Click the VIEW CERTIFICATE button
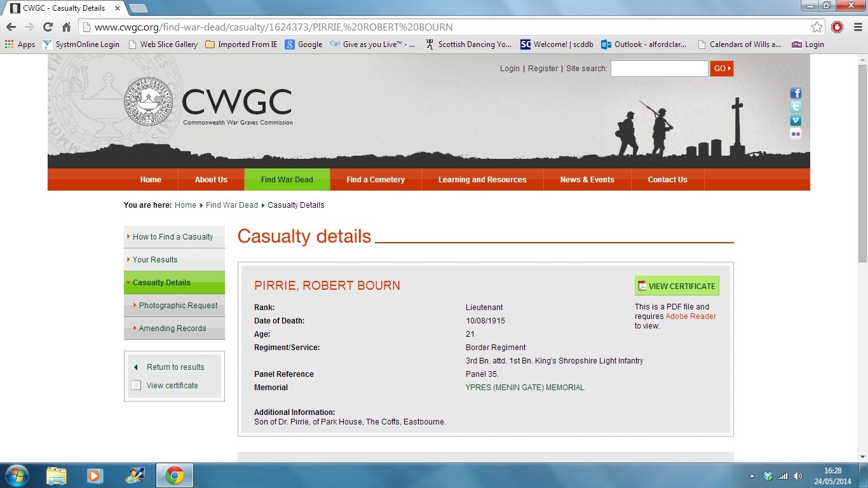Viewport: 868px width, 488px height. (x=677, y=286)
